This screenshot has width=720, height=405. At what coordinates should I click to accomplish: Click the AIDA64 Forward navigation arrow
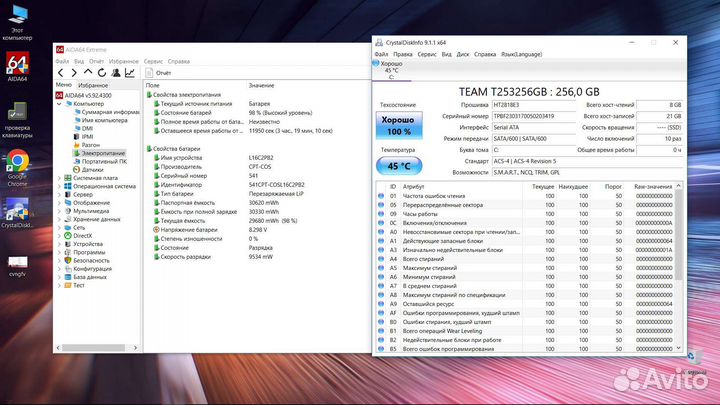coord(74,73)
